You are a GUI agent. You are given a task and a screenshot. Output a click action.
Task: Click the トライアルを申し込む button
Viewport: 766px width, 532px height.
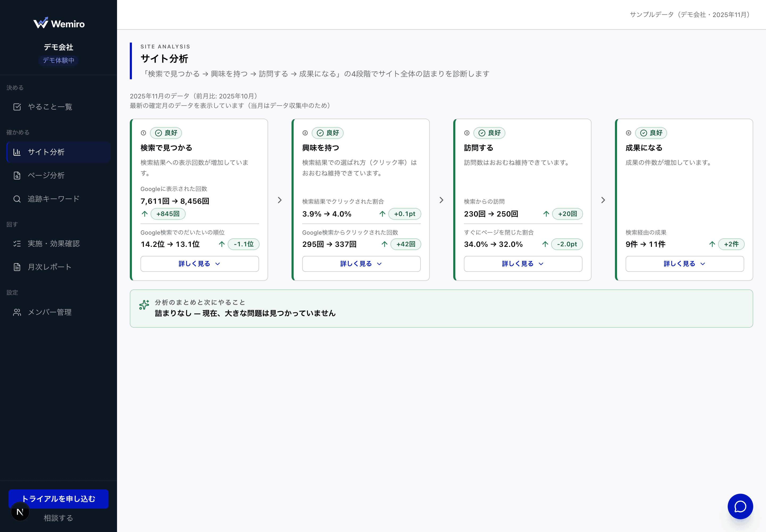tap(58, 499)
